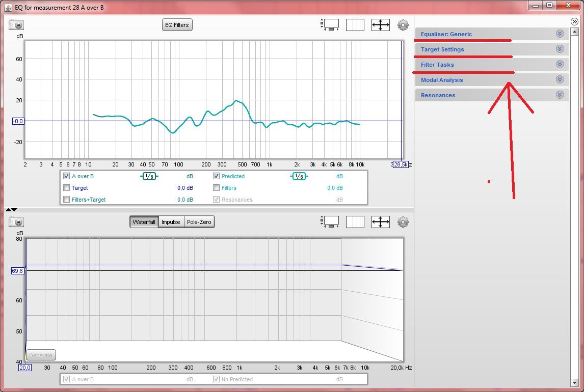Switch to the Impulse tab

click(171, 221)
